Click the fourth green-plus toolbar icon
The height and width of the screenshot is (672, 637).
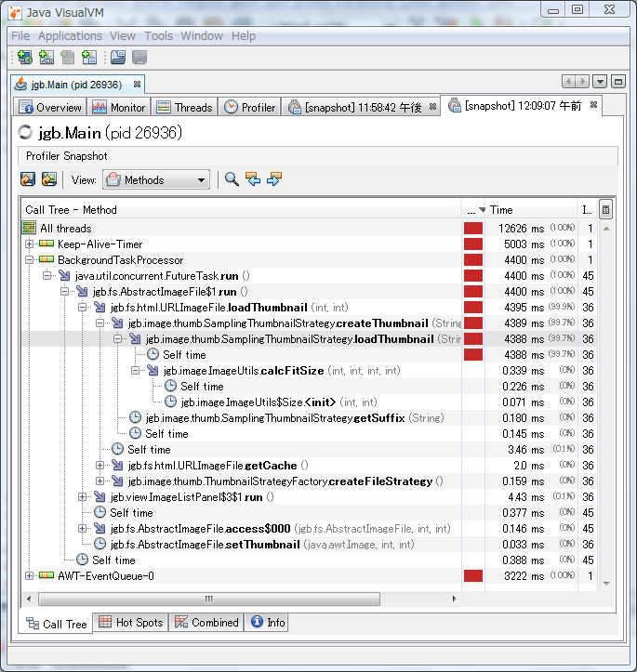[x=88, y=57]
